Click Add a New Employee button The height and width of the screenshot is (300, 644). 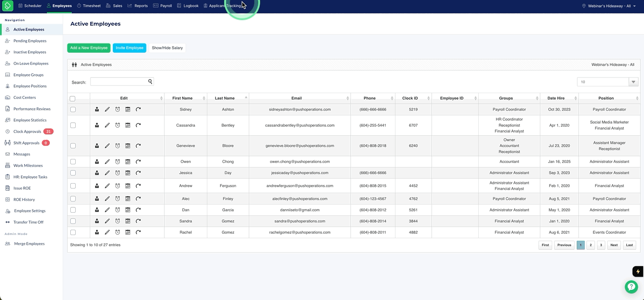pos(89,48)
